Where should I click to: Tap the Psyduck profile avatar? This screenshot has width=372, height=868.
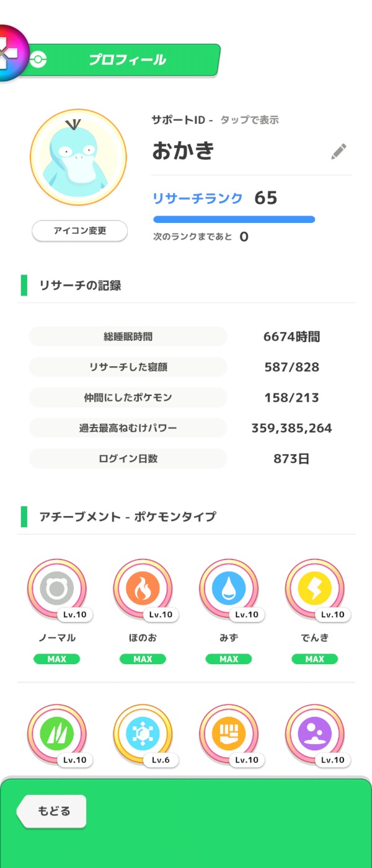click(78, 157)
